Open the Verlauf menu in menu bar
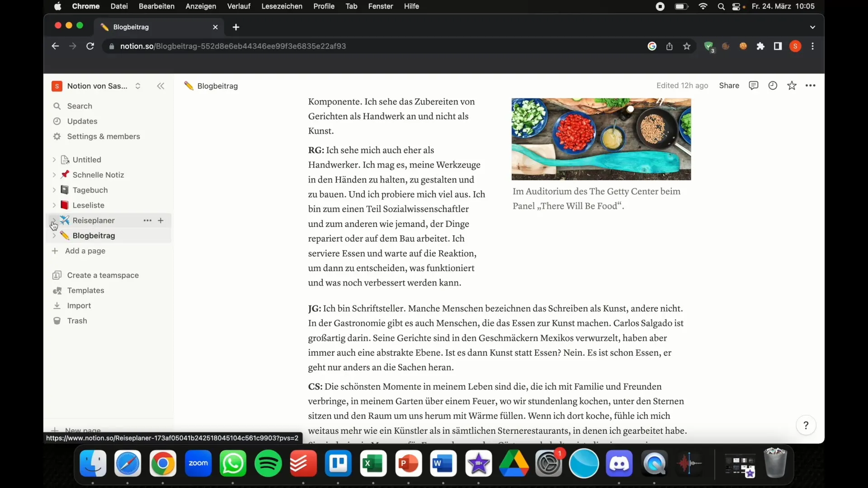 (x=238, y=6)
